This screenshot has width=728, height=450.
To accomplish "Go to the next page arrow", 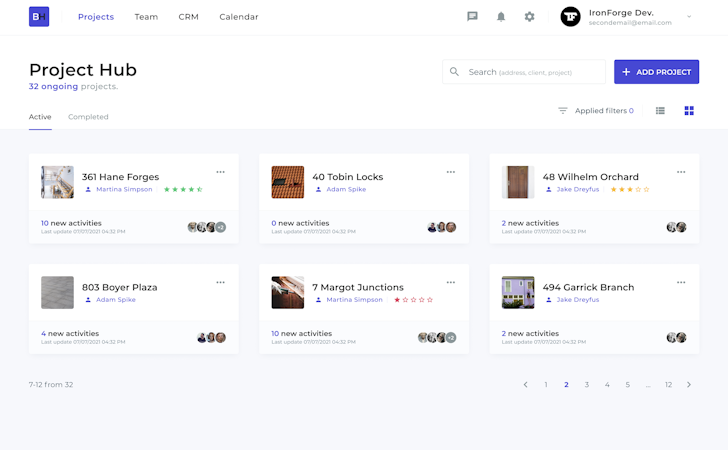I will click(x=689, y=385).
